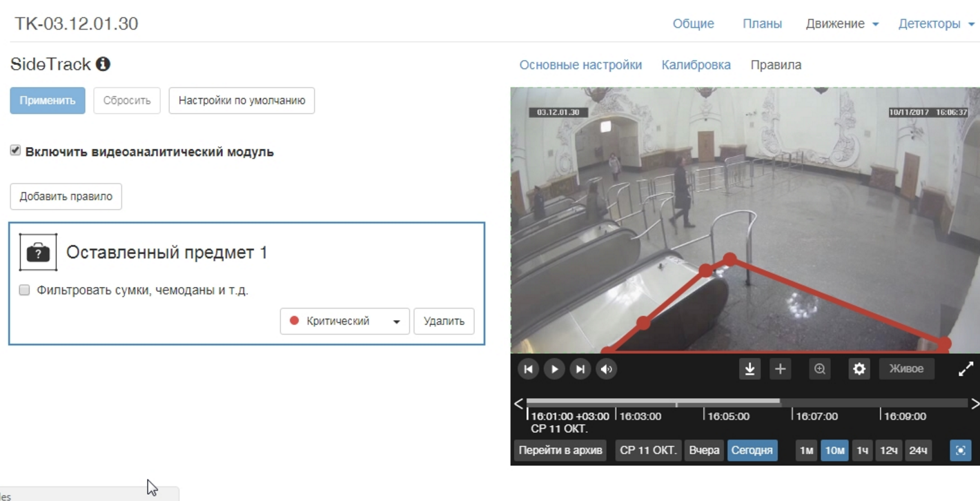Click the blue focus icon beside 24ч

pos(960,451)
